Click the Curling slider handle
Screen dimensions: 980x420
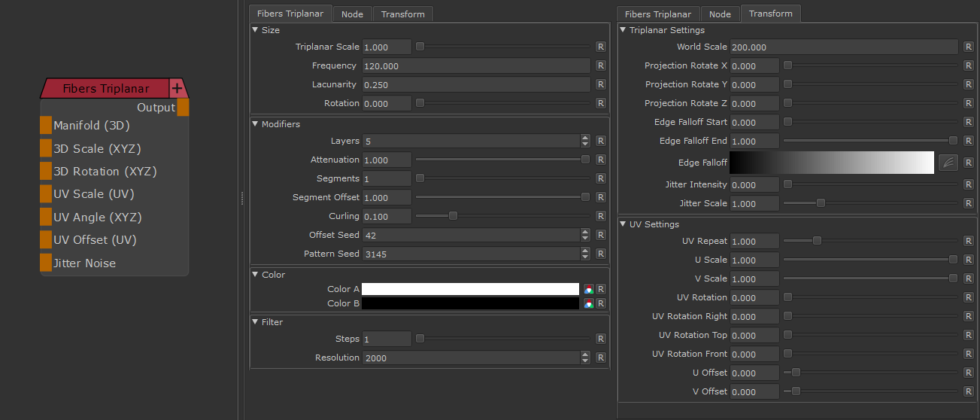[453, 216]
